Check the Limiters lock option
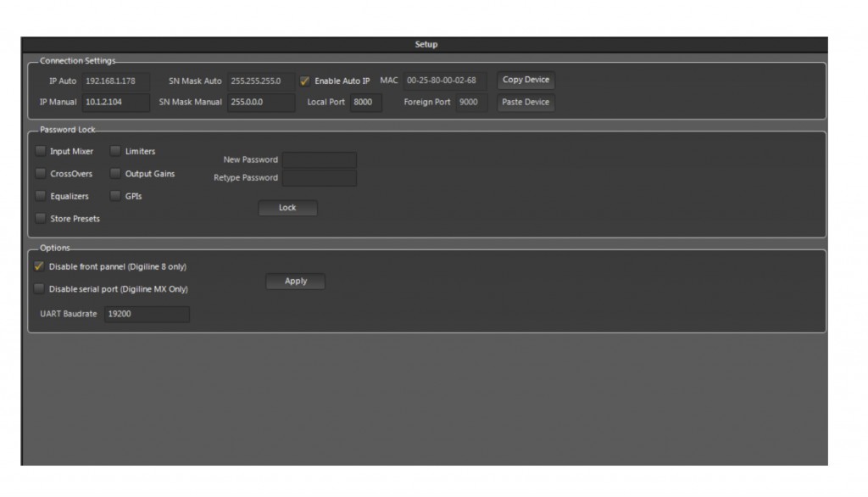This screenshot has width=868, height=497. (x=115, y=152)
